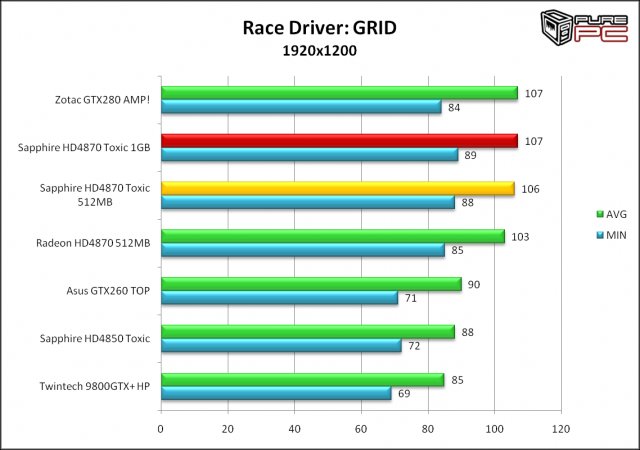
Task: Click the green Twintech 9800GTX+ HP AVG bar
Action: pos(303,380)
